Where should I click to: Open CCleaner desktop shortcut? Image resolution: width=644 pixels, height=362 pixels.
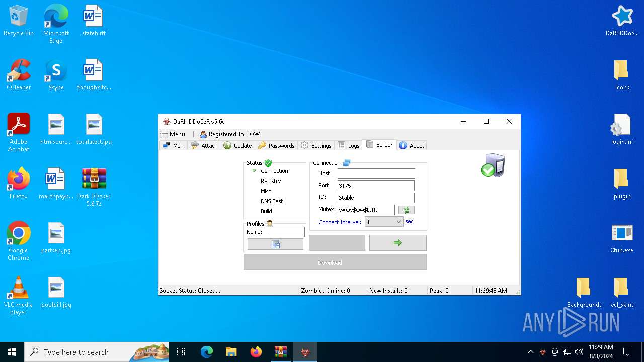pos(19,75)
